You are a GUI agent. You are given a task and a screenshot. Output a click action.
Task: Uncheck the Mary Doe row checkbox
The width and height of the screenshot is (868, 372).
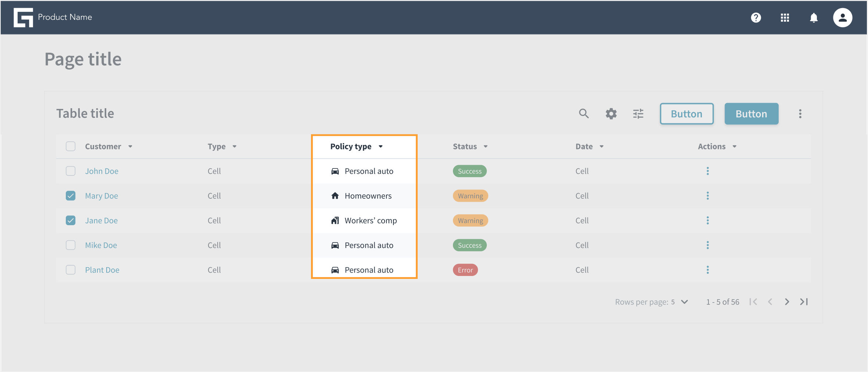coord(71,196)
